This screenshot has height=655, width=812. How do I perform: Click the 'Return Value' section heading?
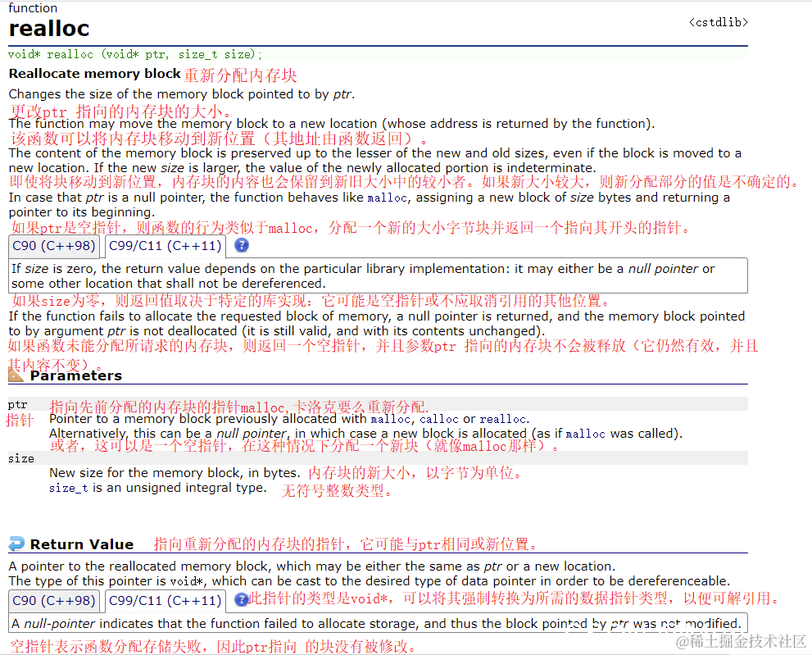(x=82, y=544)
